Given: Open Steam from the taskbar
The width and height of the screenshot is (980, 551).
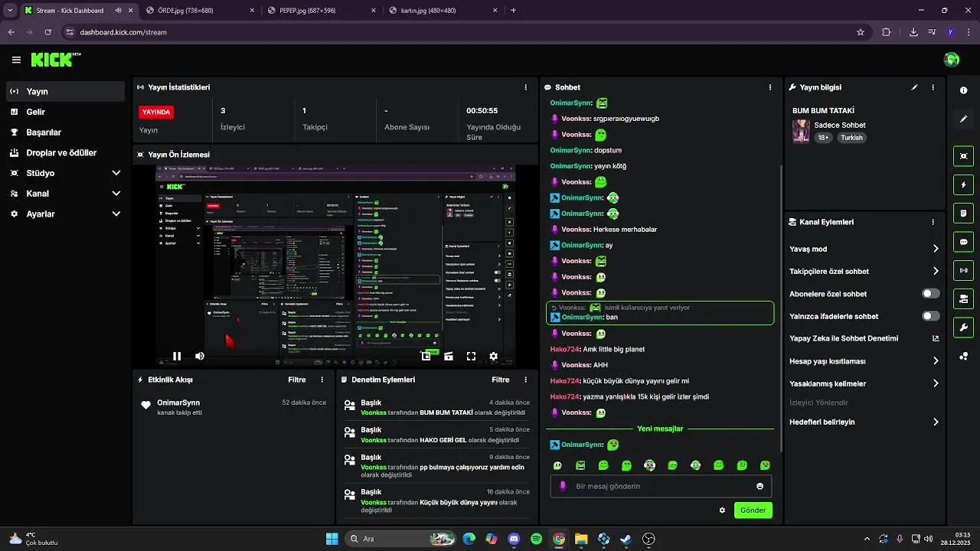Looking at the screenshot, I should pyautogui.click(x=626, y=539).
